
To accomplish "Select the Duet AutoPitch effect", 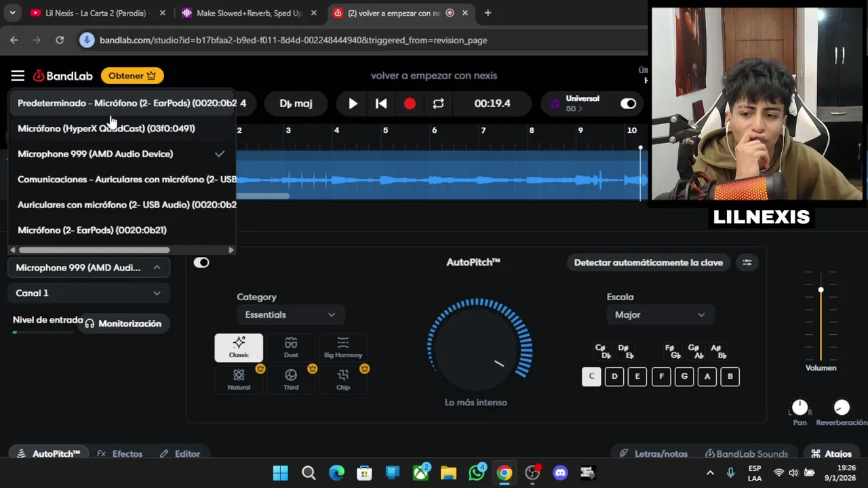I will pyautogui.click(x=291, y=348).
